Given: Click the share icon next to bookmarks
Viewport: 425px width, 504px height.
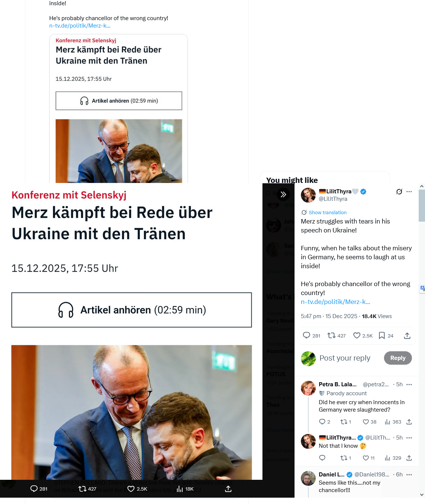Looking at the screenshot, I should [x=407, y=336].
